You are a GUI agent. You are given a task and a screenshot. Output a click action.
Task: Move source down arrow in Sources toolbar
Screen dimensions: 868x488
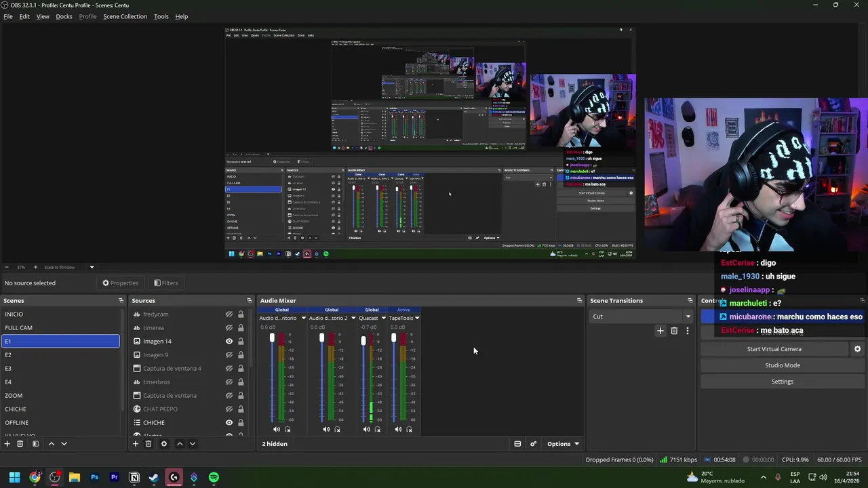192,444
